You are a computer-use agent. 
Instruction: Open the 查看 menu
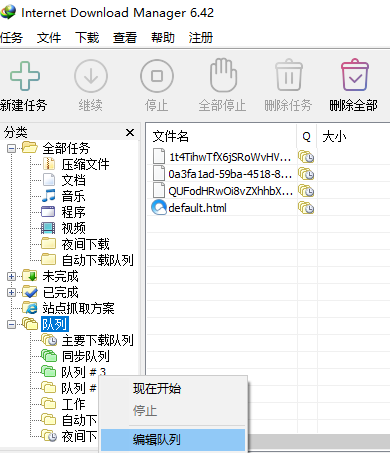(125, 38)
